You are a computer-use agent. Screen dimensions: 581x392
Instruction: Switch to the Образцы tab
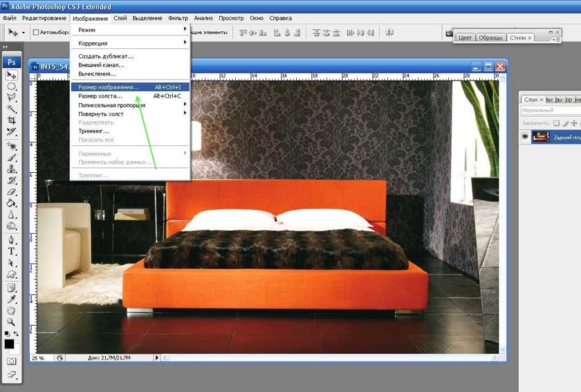tap(490, 38)
